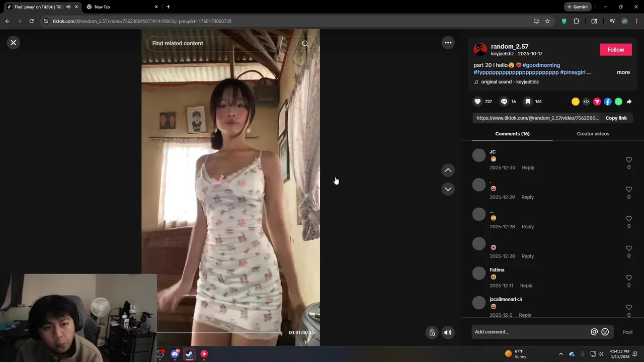Share the video to WhatsApp
644x362 pixels.
pos(618,102)
